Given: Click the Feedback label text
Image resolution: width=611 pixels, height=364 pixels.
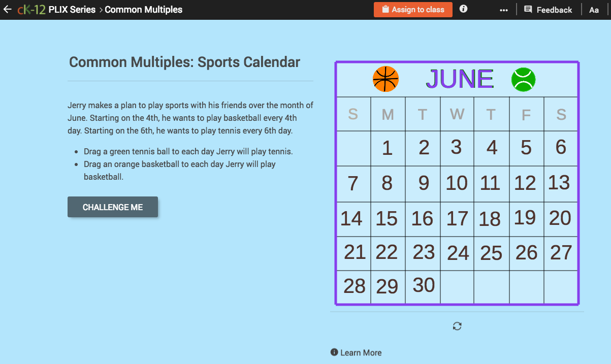Looking at the screenshot, I should (x=554, y=9).
